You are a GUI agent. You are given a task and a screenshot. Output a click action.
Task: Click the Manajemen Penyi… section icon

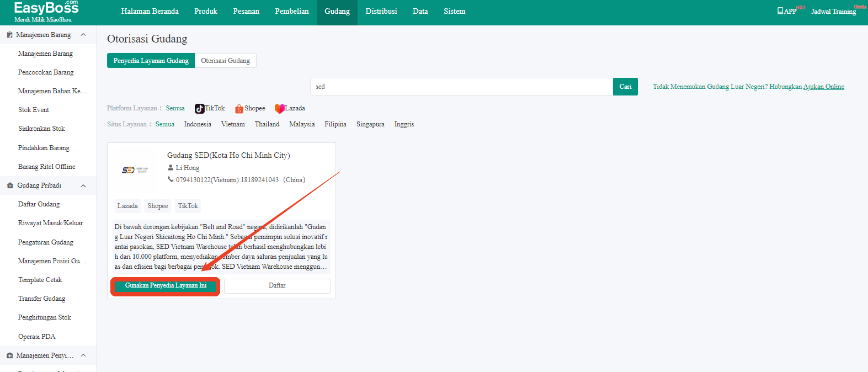(10, 355)
